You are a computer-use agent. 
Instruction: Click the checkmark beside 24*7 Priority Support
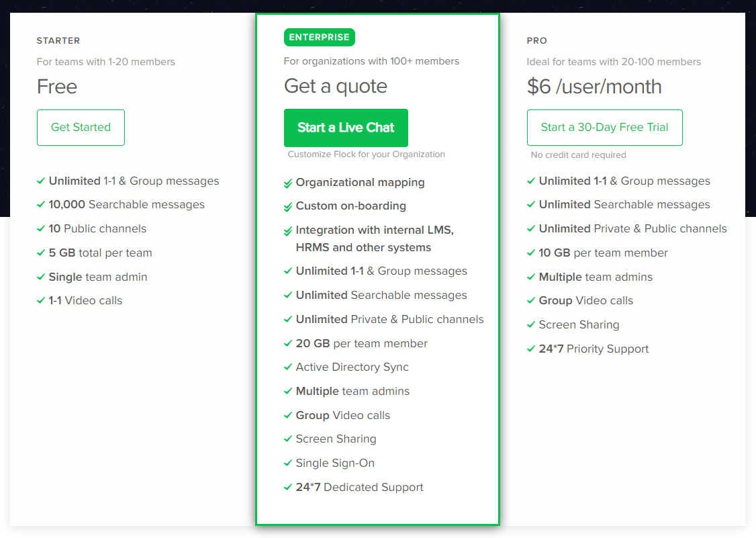point(531,349)
